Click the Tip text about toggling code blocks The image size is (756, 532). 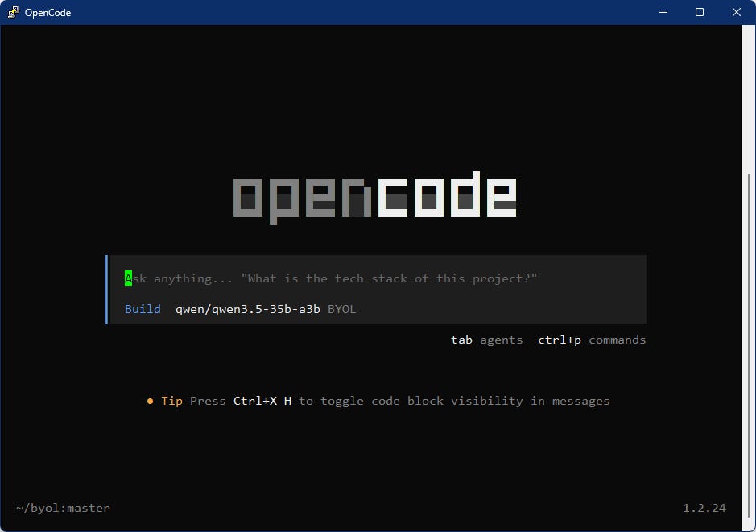[171, 400]
